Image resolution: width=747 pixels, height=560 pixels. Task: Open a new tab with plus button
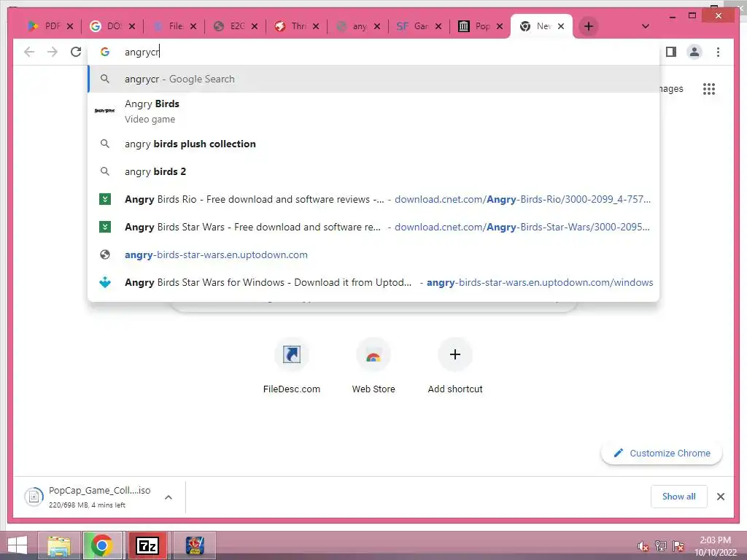(589, 26)
